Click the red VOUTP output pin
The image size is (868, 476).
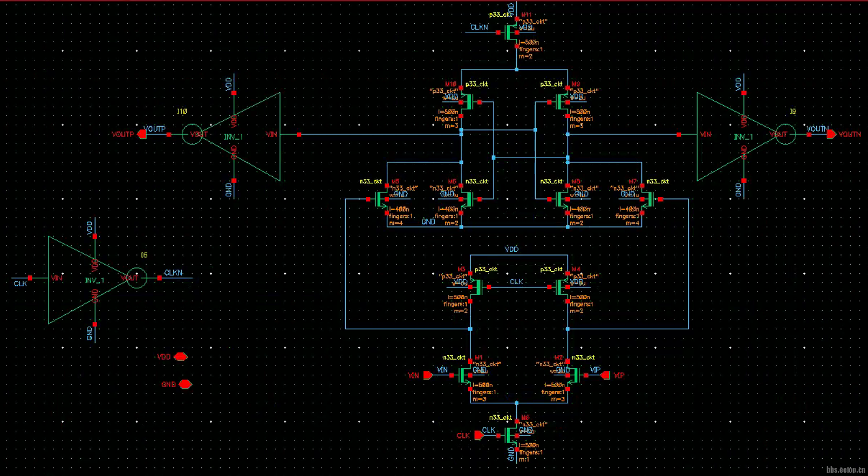click(142, 134)
